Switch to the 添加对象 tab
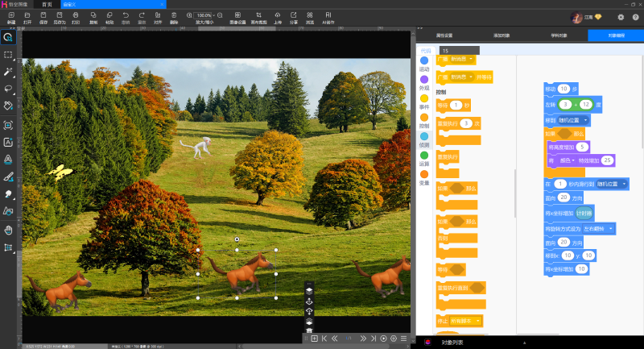 502,35
